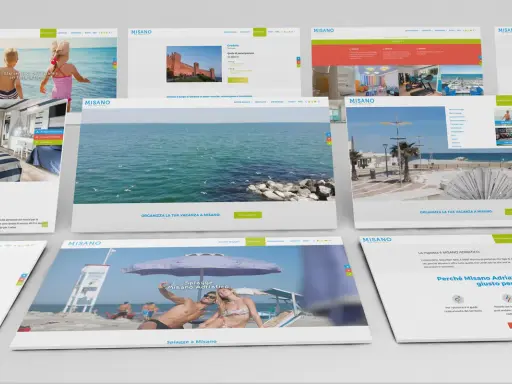Screen dimensions: 512x384
Task: Open the treadmill gym photo on the red banner page
Action: coord(419,80)
